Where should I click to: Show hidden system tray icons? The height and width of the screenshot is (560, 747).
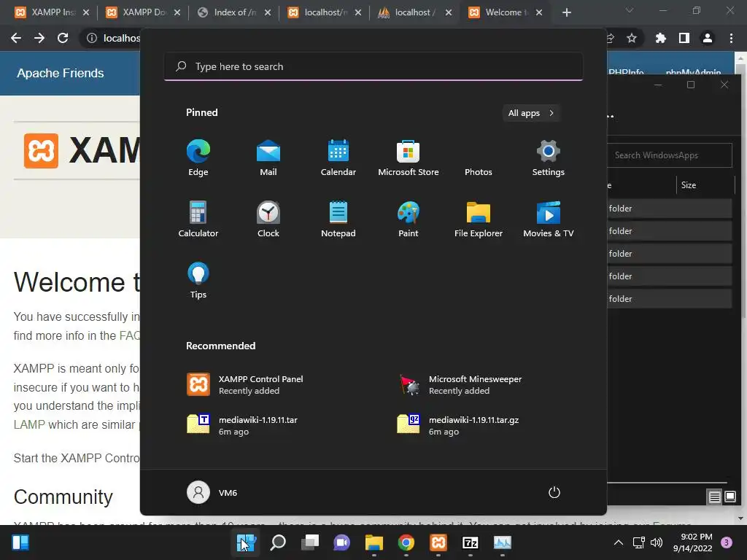tap(619, 542)
